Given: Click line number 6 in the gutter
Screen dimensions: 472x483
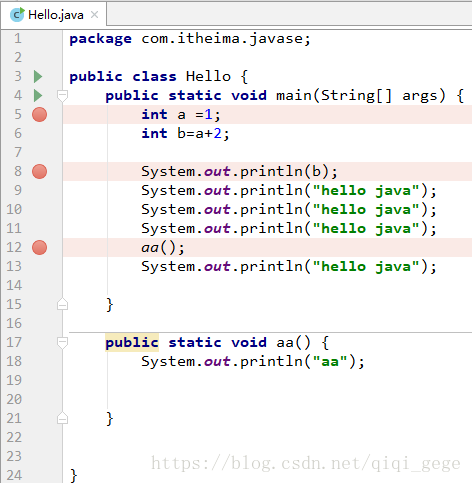Looking at the screenshot, I should coord(18,134).
